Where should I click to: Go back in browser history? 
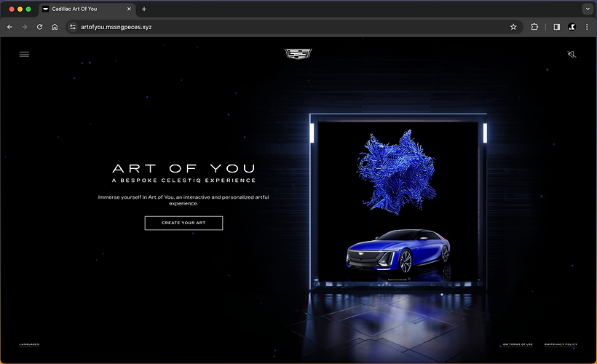(10, 27)
